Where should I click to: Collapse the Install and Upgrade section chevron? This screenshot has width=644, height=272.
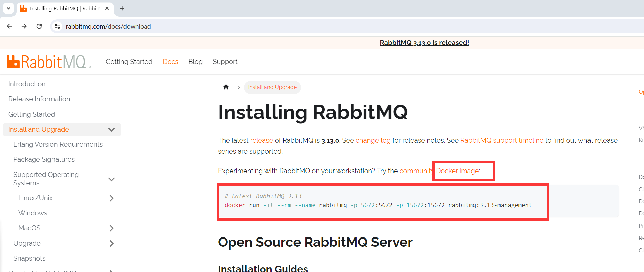point(112,129)
